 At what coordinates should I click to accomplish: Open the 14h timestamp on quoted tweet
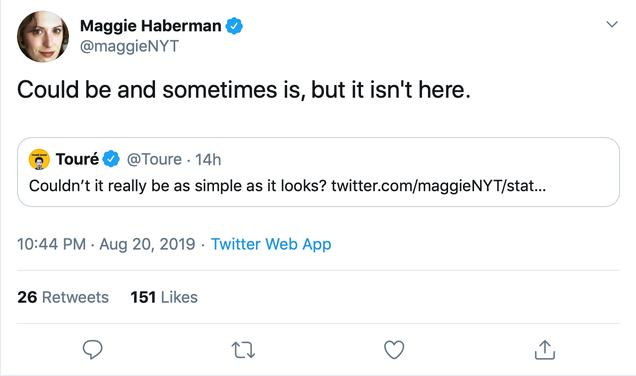point(208,159)
